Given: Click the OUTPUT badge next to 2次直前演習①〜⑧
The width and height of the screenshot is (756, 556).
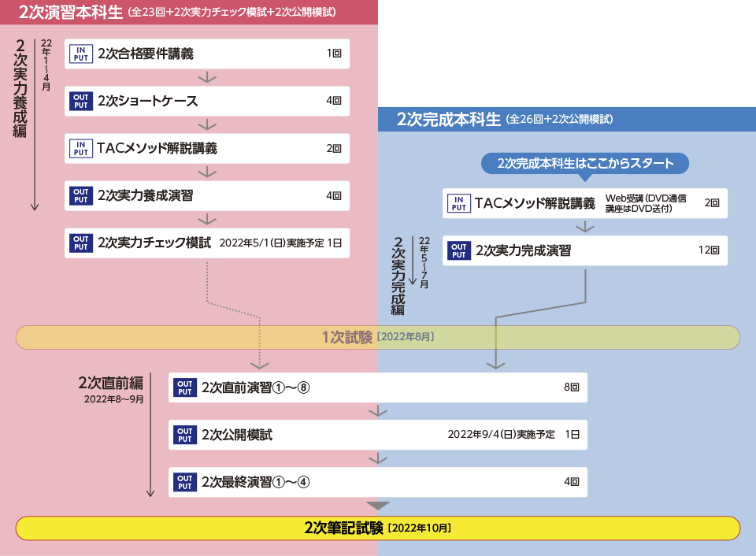Looking at the screenshot, I should pos(184,387).
